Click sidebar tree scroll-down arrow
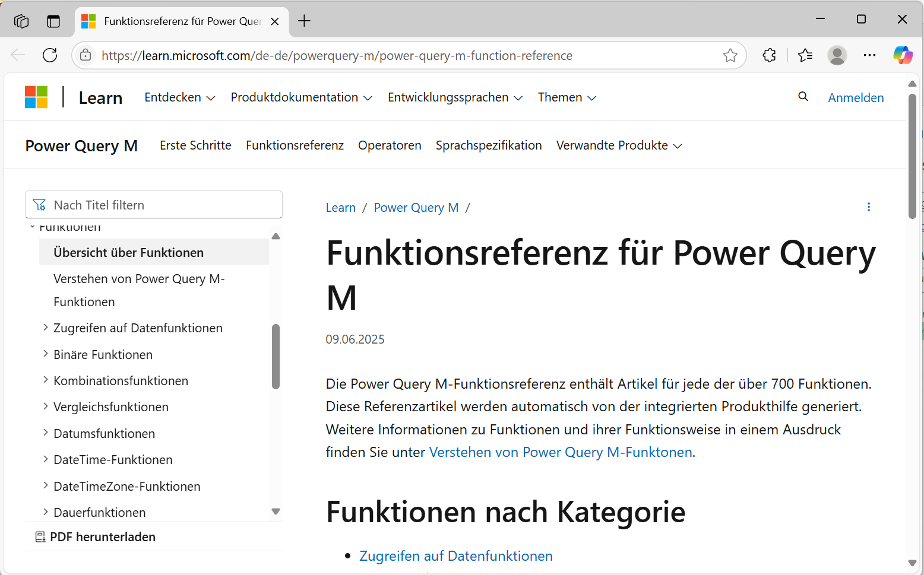 [276, 512]
